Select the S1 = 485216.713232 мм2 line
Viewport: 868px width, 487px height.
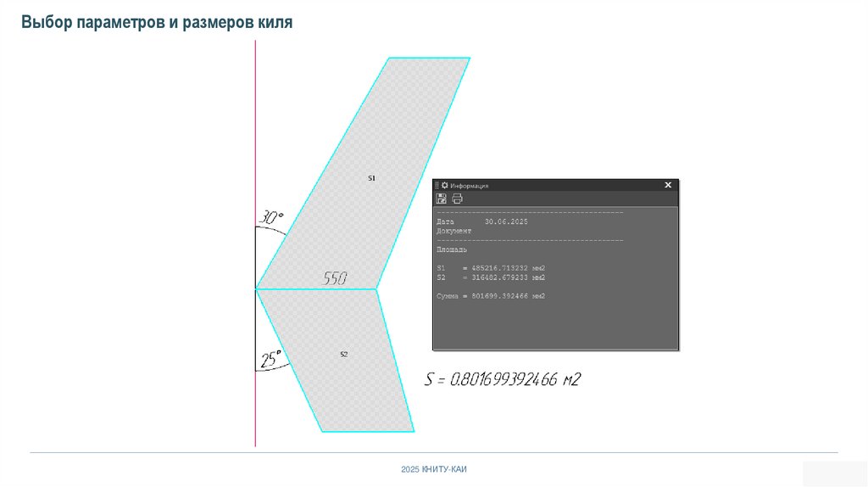tap(491, 268)
